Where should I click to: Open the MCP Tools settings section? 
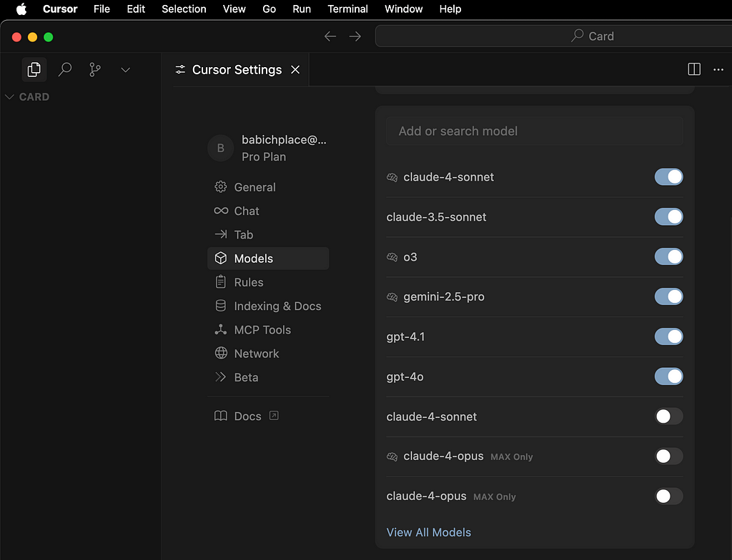(x=268, y=330)
